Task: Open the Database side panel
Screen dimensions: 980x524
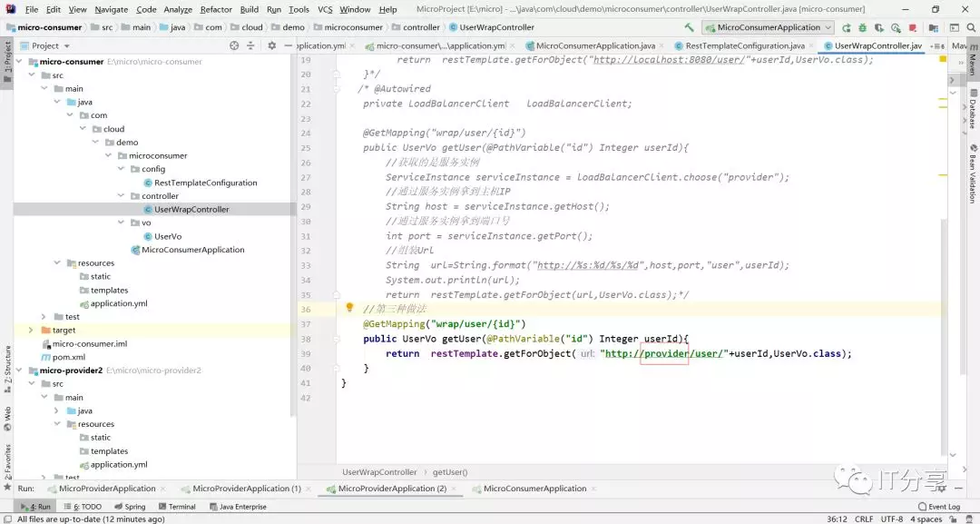Action: tap(973, 109)
